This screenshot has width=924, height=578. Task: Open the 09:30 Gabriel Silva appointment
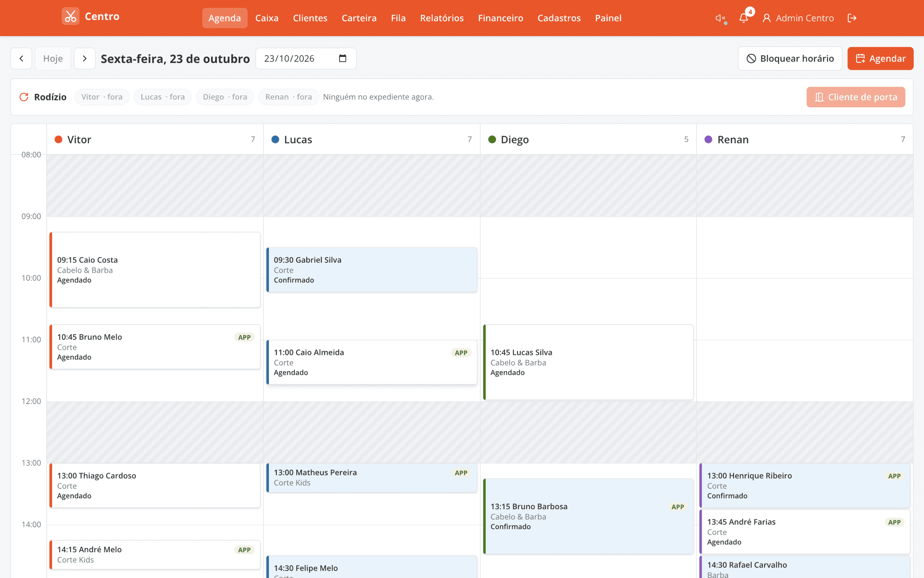point(371,270)
